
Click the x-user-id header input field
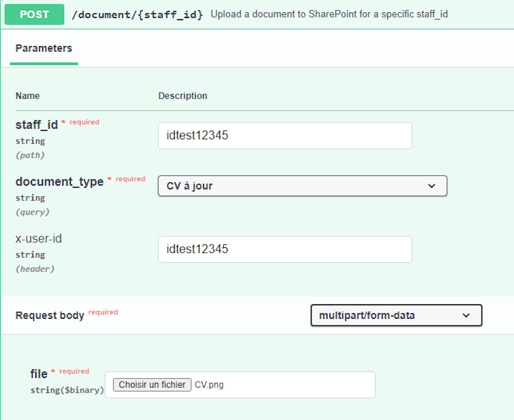[x=285, y=249]
